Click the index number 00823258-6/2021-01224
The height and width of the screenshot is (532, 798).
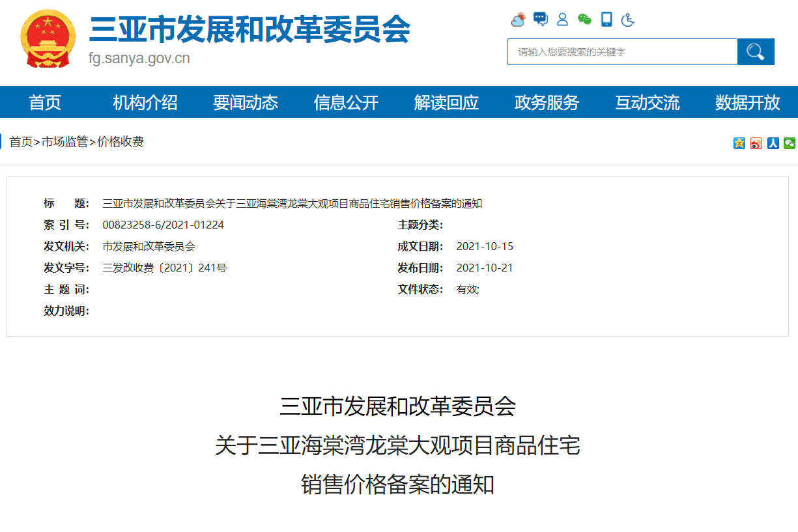(164, 225)
